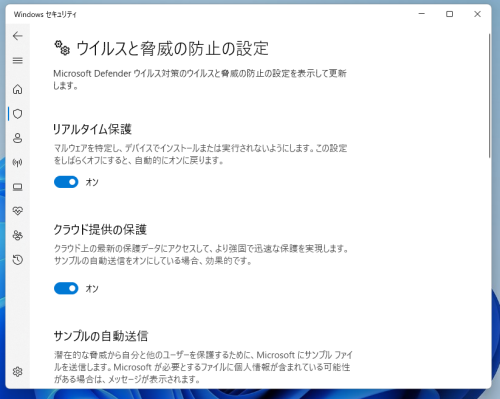Screen dimensions: 500x399
Task: Turn off リアルタイム保護 toggle
Action: (66, 182)
